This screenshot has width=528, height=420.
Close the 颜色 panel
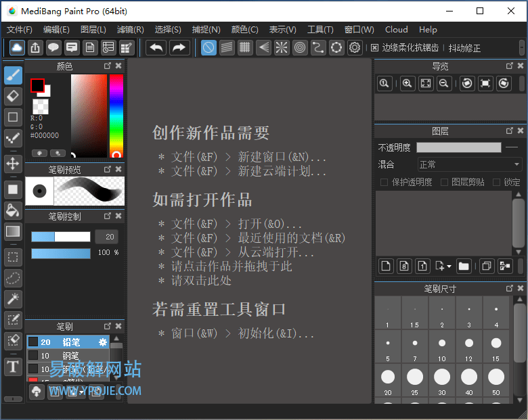[x=118, y=66]
